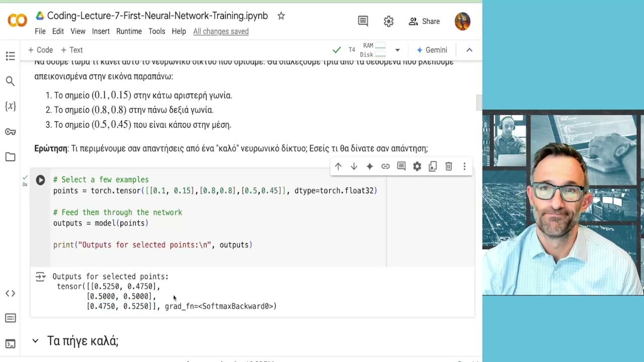Click the 'Ερώτηση' question paragraph
The image size is (644, 362).
(231, 148)
